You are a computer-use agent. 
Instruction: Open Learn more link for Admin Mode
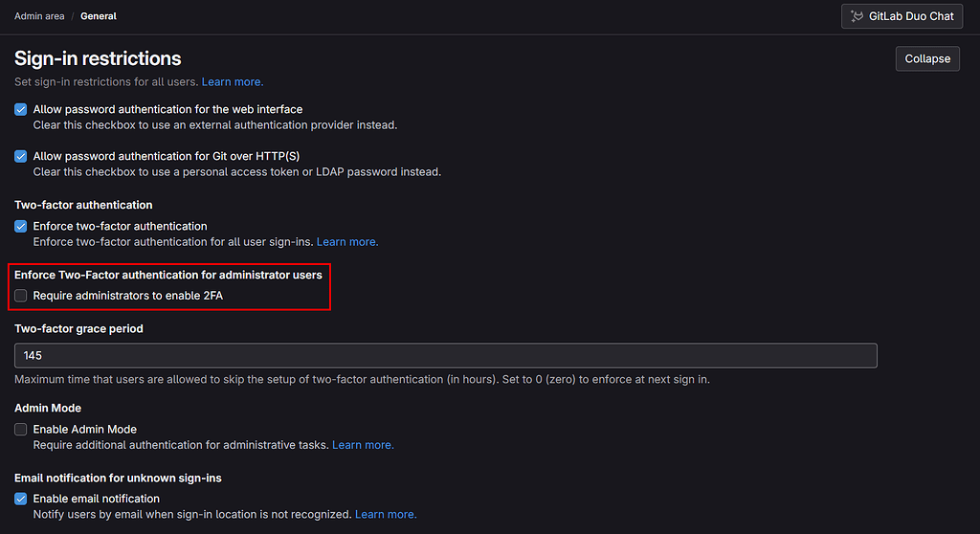(363, 445)
